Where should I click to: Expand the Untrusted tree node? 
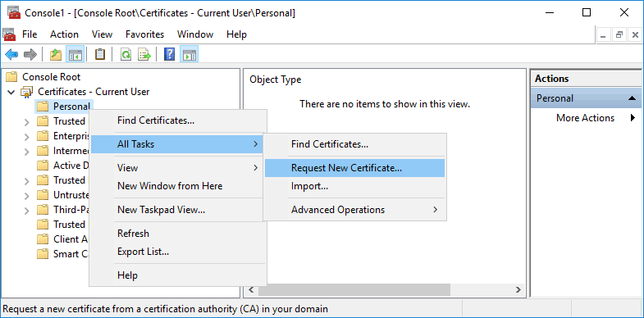coord(27,196)
